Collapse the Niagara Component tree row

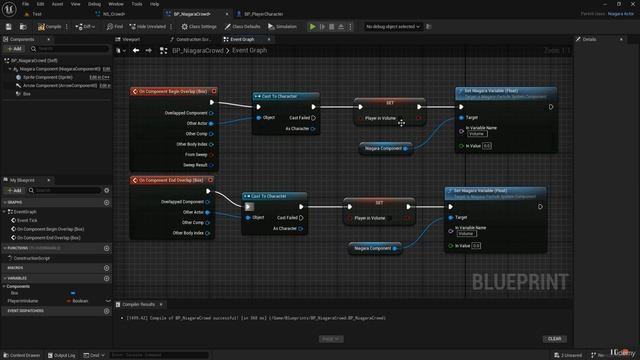pyautogui.click(x=10, y=69)
